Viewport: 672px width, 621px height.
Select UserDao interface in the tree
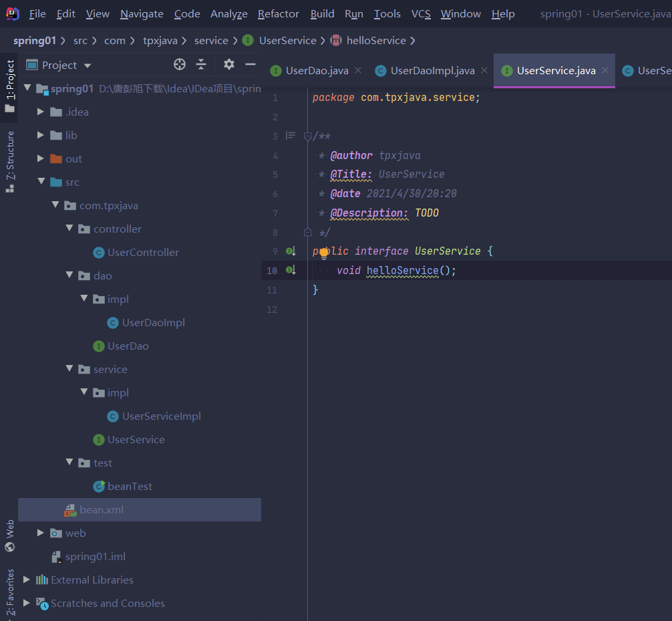[x=128, y=346]
